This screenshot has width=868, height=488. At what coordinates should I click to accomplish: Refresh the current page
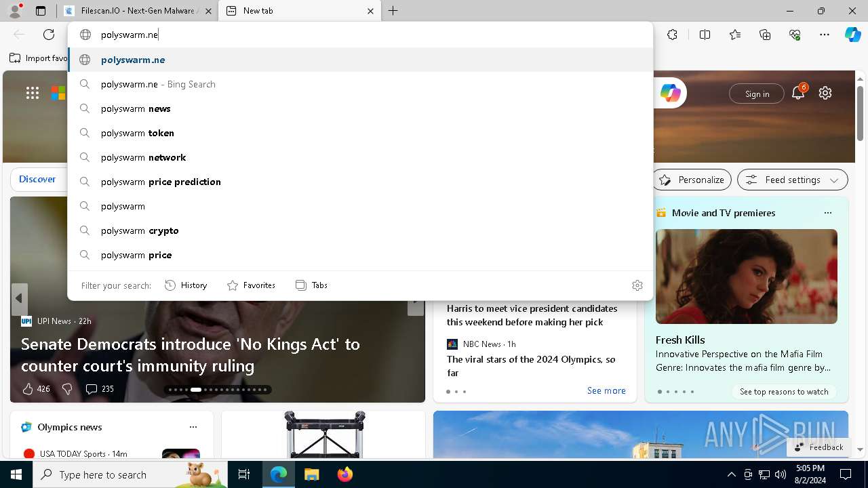coord(49,35)
